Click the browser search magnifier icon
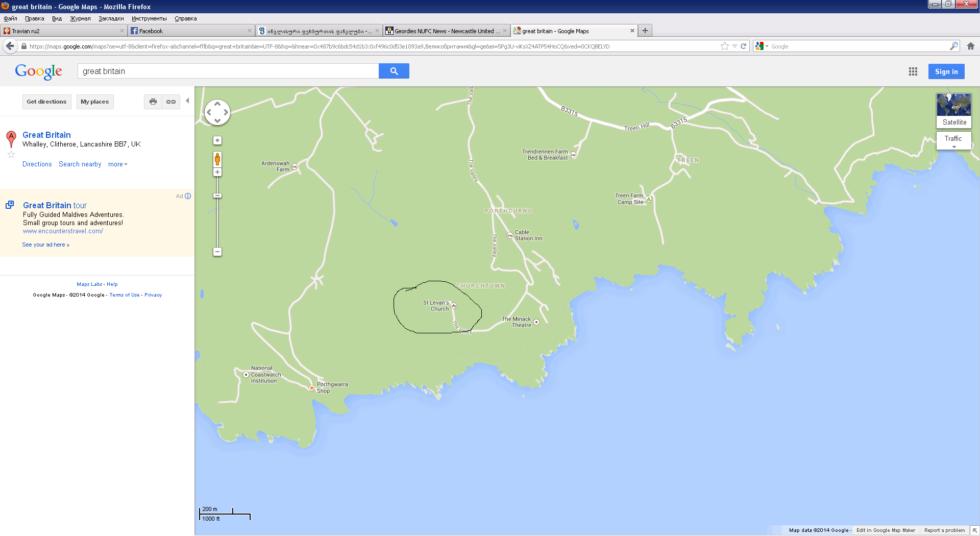Image resolution: width=980 pixels, height=536 pixels. 953,46
